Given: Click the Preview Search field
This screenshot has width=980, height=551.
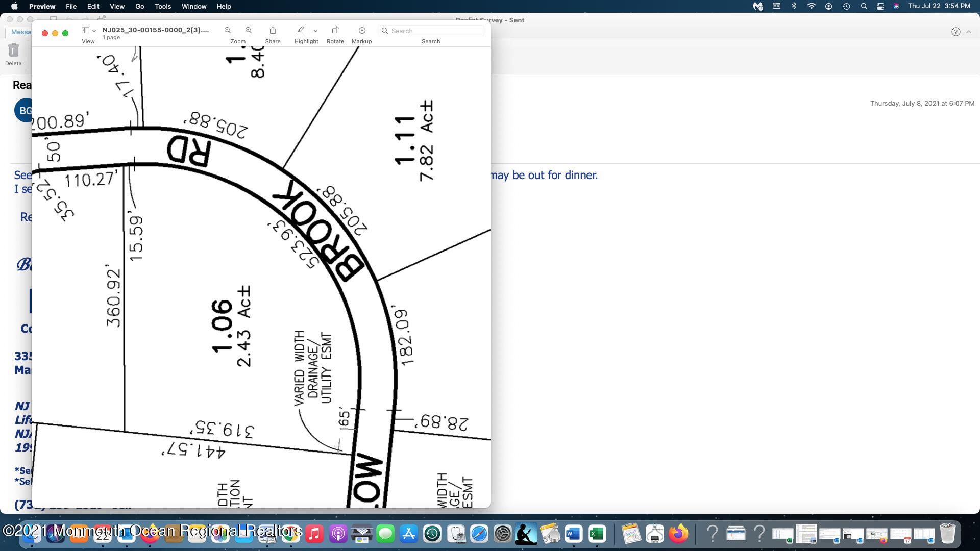Looking at the screenshot, I should (431, 31).
